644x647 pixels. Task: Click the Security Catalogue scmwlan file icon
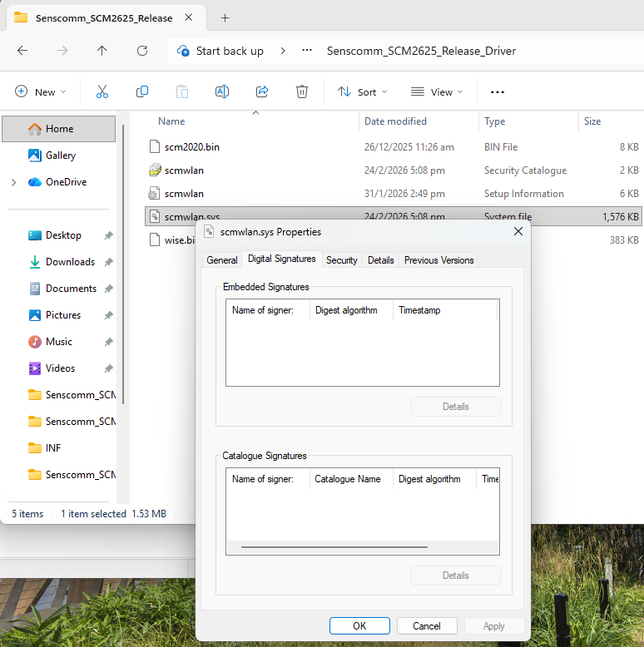point(155,170)
